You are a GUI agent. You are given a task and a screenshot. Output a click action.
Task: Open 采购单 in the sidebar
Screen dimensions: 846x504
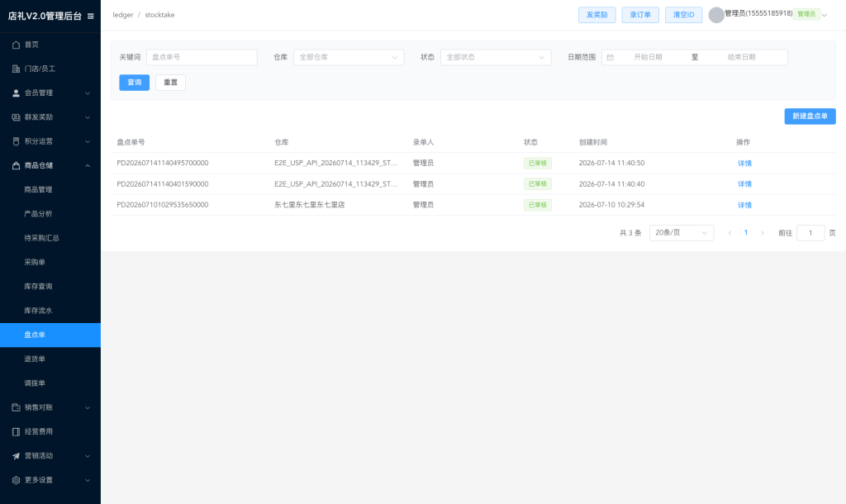click(35, 262)
